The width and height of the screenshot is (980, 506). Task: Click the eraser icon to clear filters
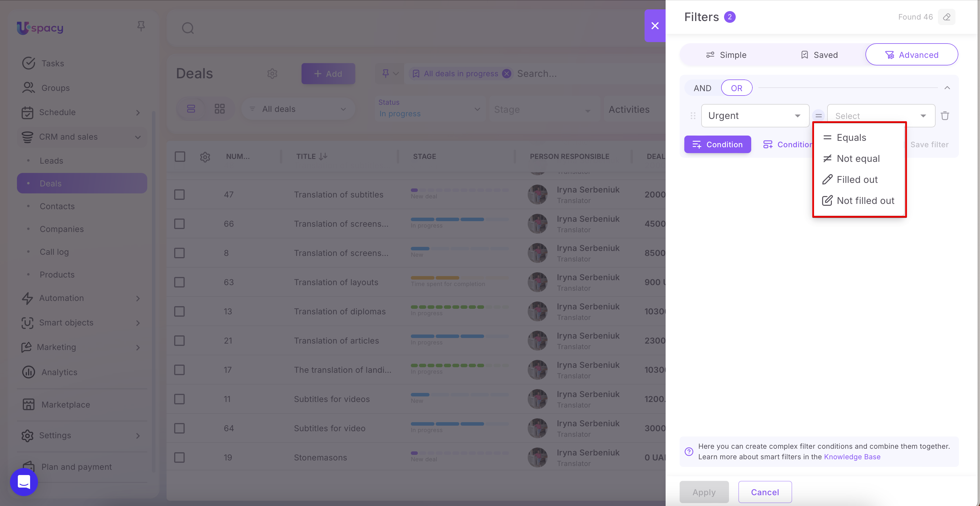pos(946,17)
